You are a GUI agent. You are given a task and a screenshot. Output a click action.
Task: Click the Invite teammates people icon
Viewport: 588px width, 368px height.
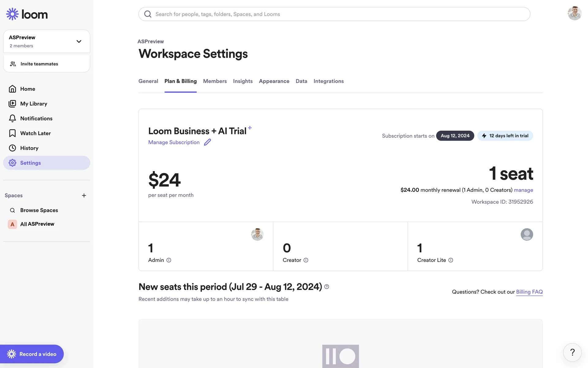coord(13,64)
